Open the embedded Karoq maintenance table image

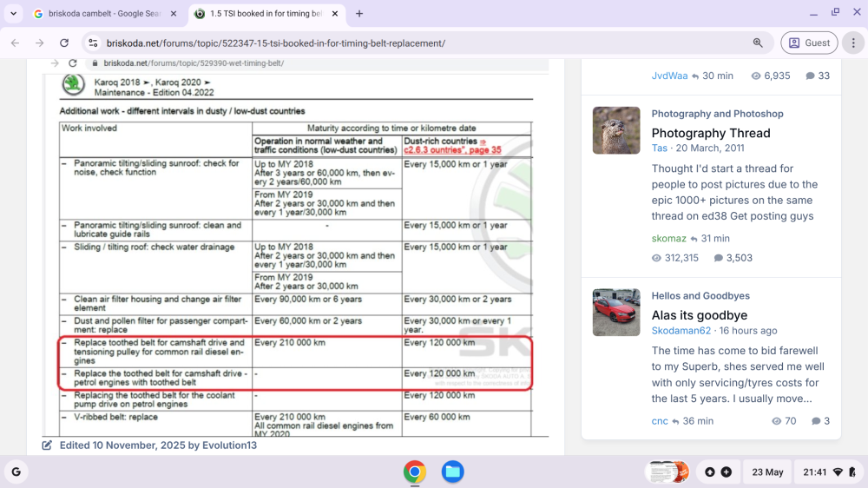pyautogui.click(x=296, y=247)
